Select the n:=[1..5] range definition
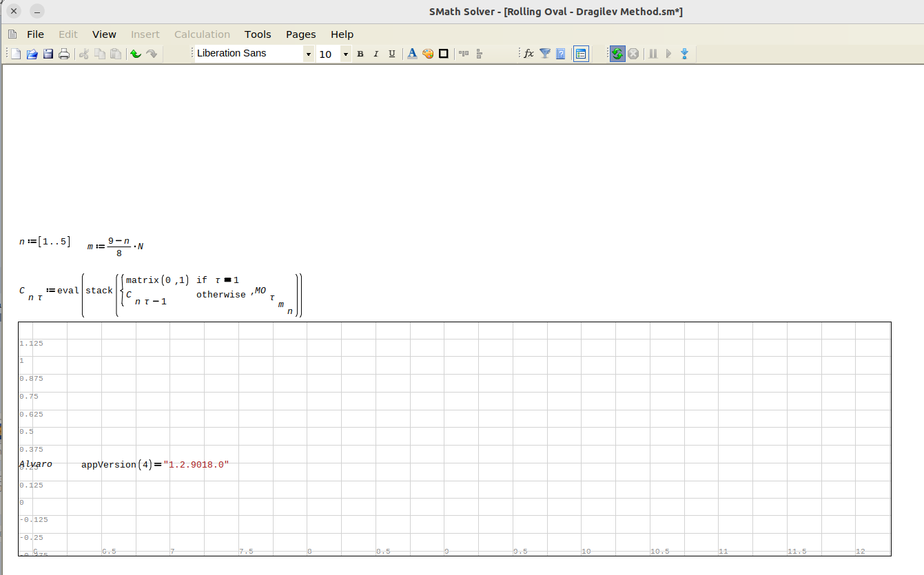The width and height of the screenshot is (924, 575). 45,242
